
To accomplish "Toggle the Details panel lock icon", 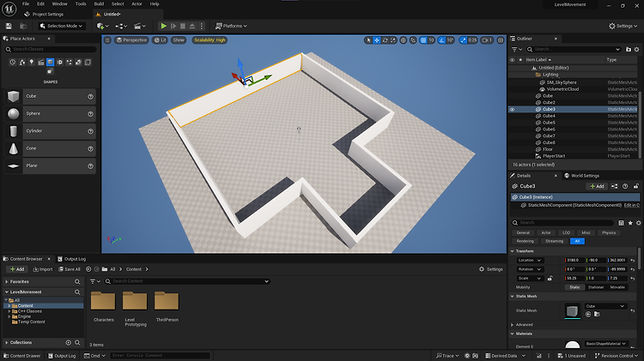I will [635, 186].
